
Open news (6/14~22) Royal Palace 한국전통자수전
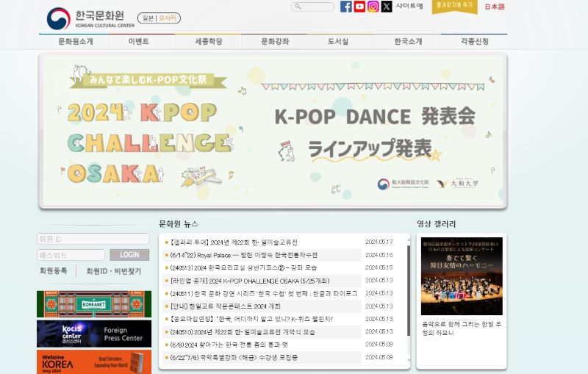coord(244,255)
